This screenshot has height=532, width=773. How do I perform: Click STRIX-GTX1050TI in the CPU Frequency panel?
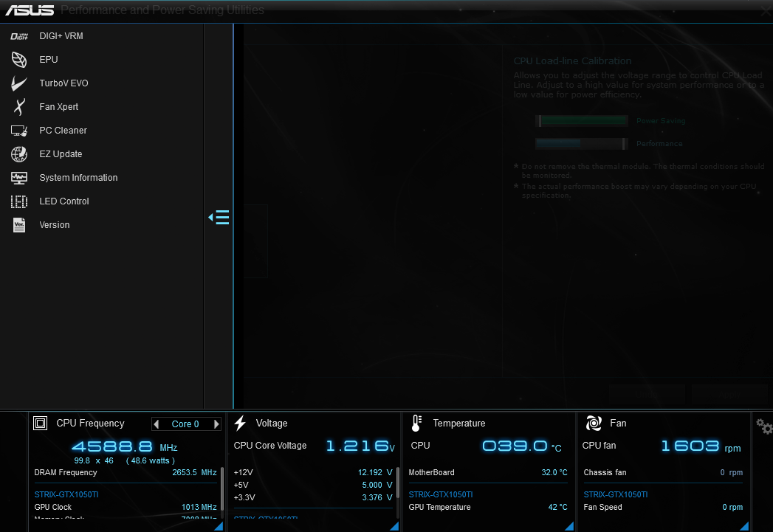click(66, 494)
